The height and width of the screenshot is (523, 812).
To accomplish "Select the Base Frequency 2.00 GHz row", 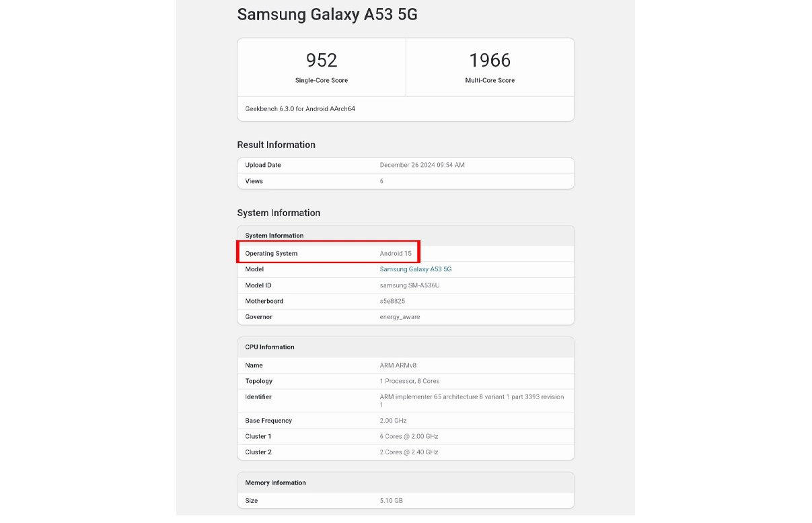I will tap(405, 420).
